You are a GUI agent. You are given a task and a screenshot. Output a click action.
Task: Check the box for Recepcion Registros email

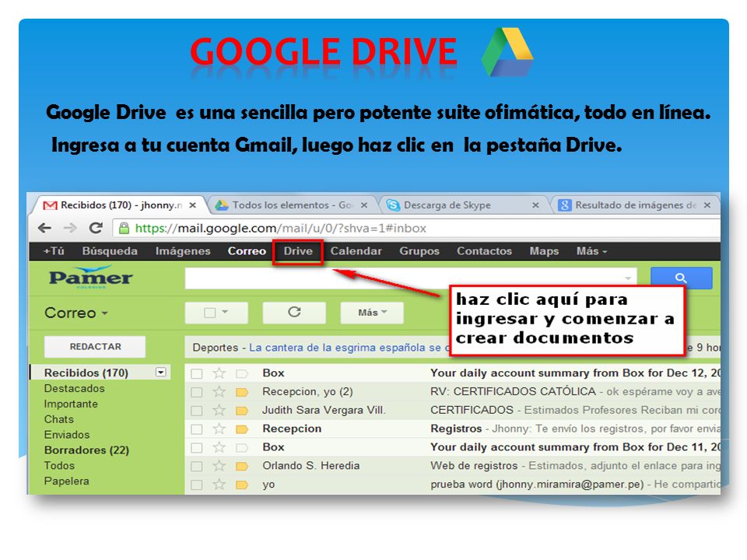click(196, 429)
